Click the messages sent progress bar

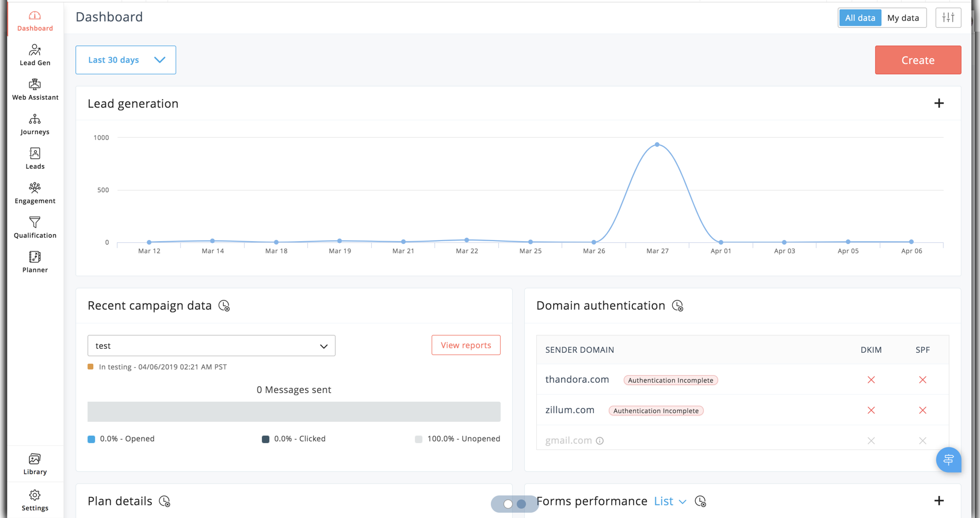pyautogui.click(x=293, y=412)
